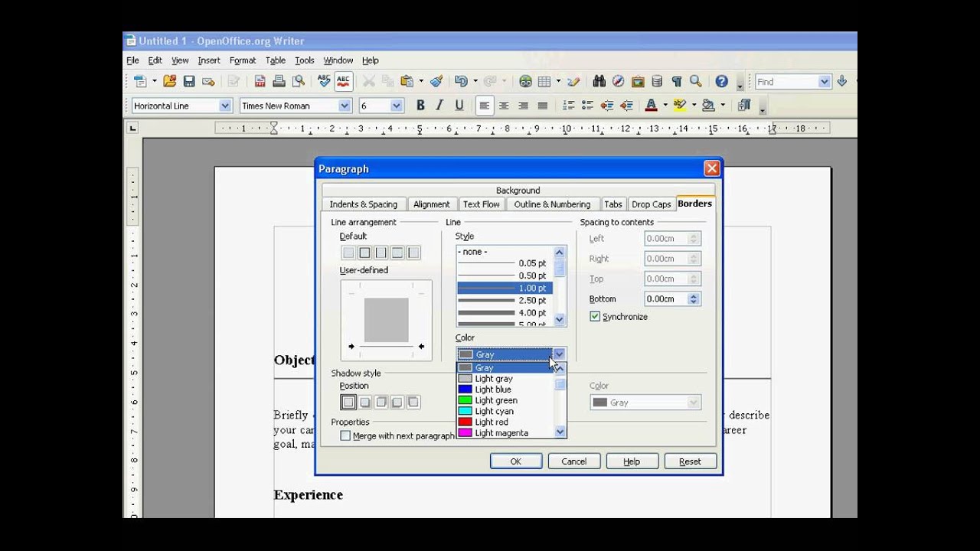Open the line Color dropdown arrow
Viewport: 980px width, 551px height.
tap(559, 354)
